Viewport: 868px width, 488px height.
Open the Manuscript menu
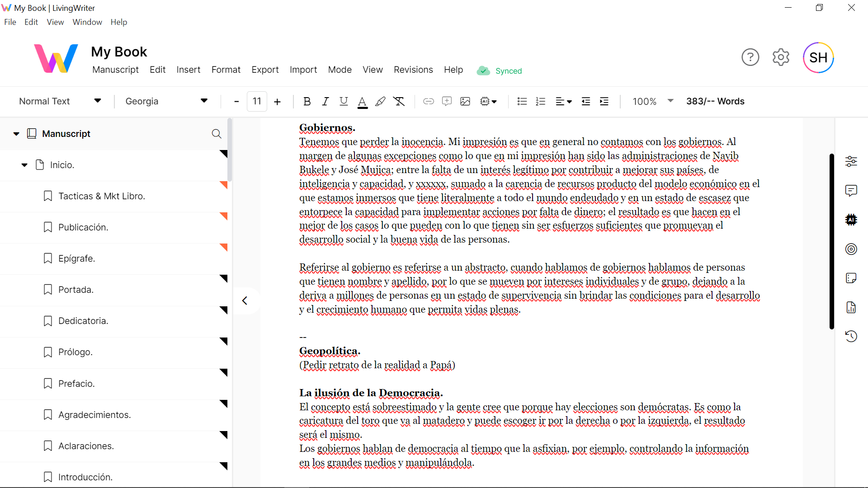115,70
